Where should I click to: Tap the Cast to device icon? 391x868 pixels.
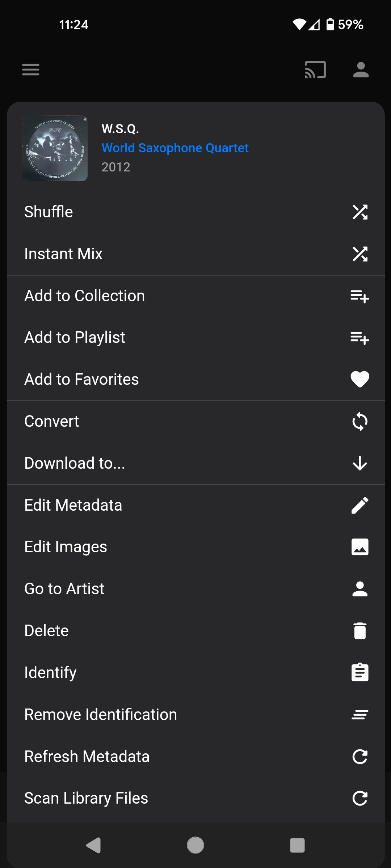pyautogui.click(x=315, y=69)
